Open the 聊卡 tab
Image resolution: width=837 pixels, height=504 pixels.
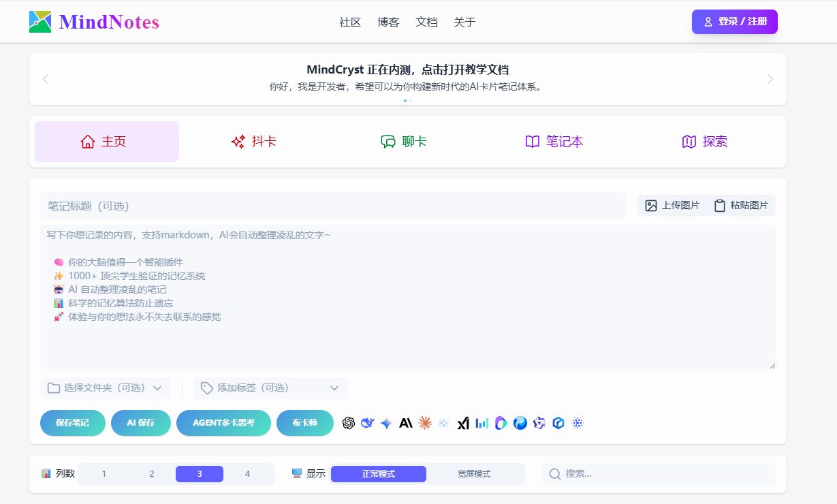point(404,142)
